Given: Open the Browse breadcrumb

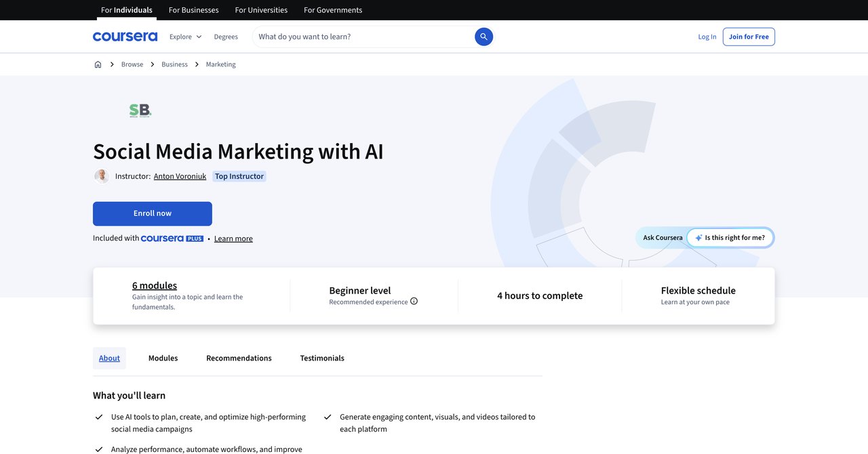Looking at the screenshot, I should [132, 64].
